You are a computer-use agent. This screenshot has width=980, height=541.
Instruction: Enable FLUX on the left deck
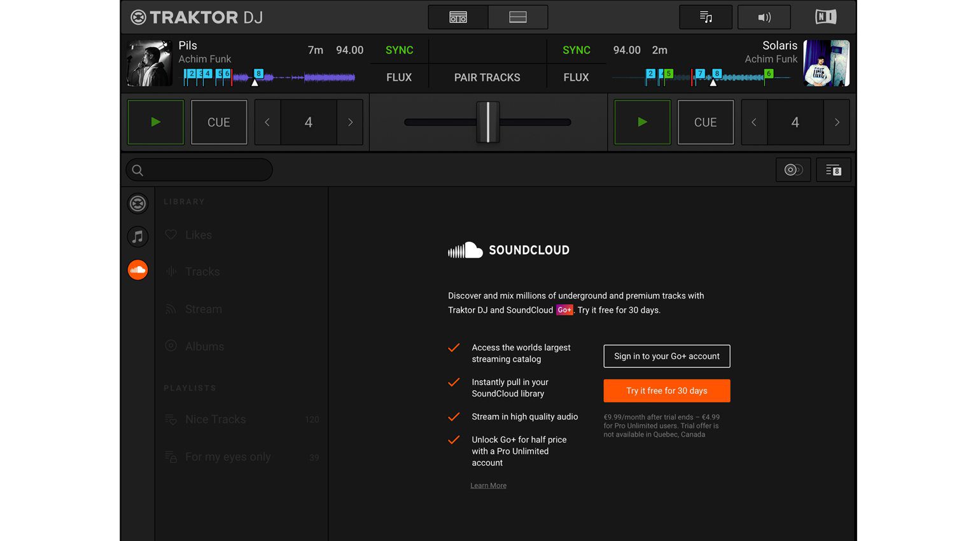coord(399,78)
